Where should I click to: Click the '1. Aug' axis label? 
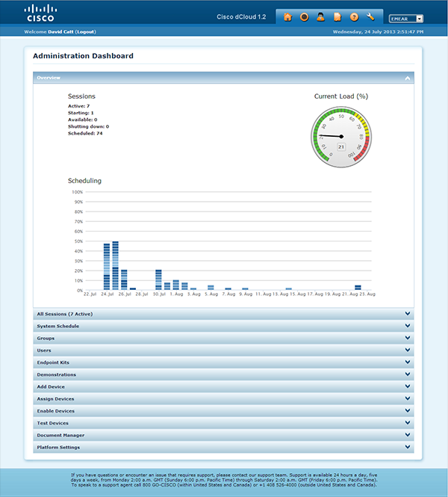176,294
